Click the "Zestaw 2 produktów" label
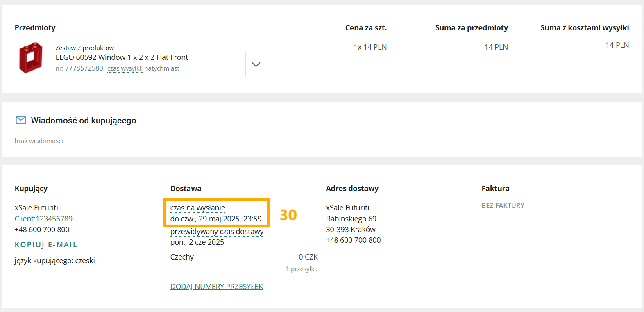644x312 pixels. coord(85,48)
